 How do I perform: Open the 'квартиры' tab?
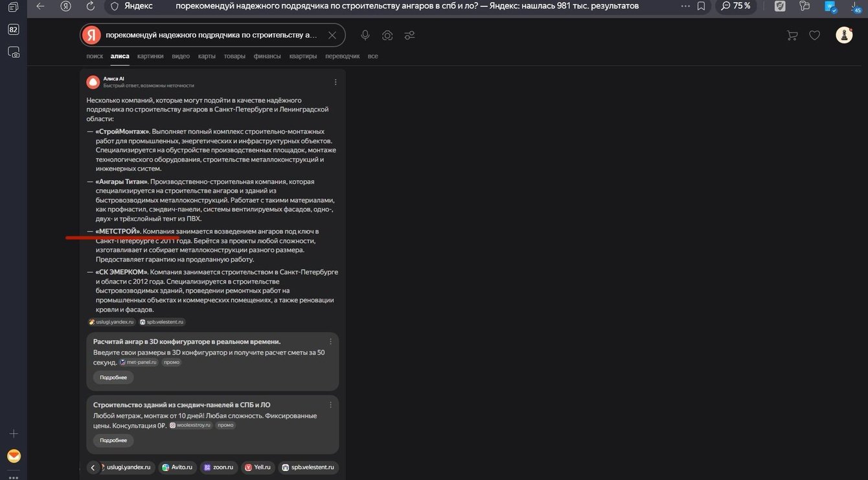[303, 56]
